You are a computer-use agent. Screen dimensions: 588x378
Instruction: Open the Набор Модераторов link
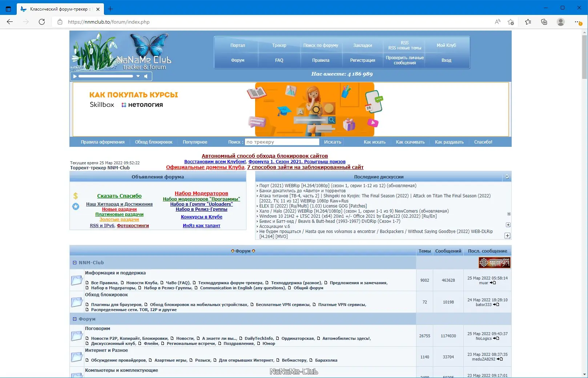(x=201, y=193)
